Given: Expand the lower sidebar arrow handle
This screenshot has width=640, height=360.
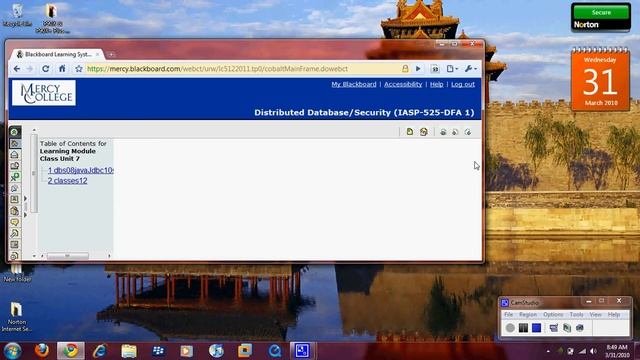Looking at the screenshot, I should point(25,215).
